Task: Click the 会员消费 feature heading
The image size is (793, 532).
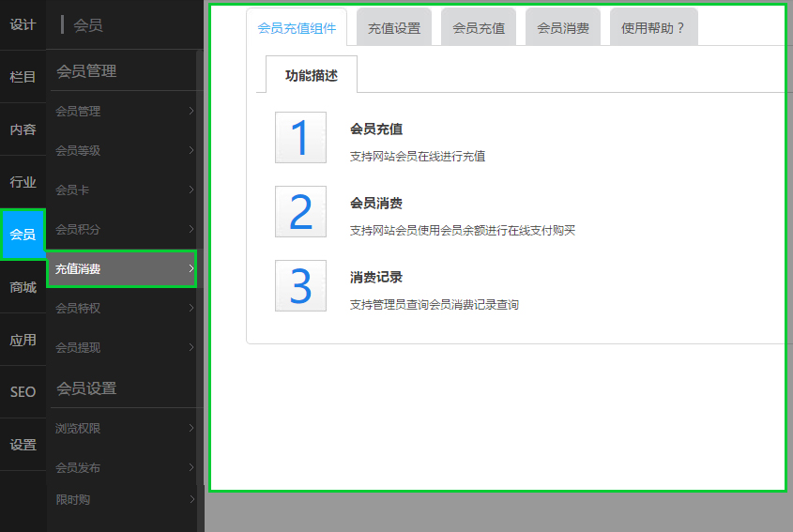Action: pos(376,204)
